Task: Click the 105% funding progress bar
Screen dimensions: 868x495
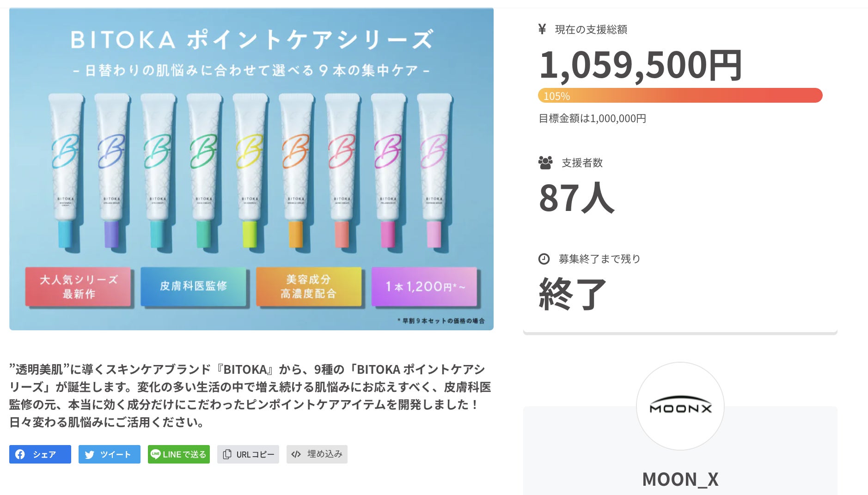Action: [x=680, y=96]
